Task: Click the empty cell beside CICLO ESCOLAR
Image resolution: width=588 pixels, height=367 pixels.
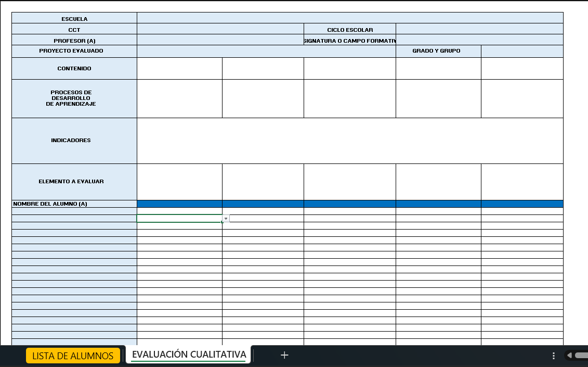Action: tap(479, 29)
